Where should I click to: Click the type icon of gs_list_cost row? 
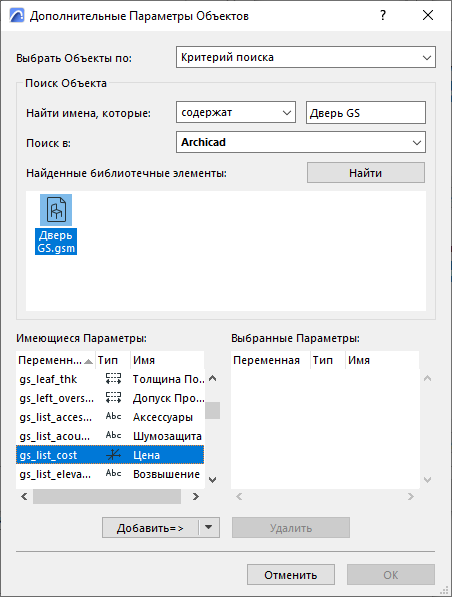[x=113, y=455]
